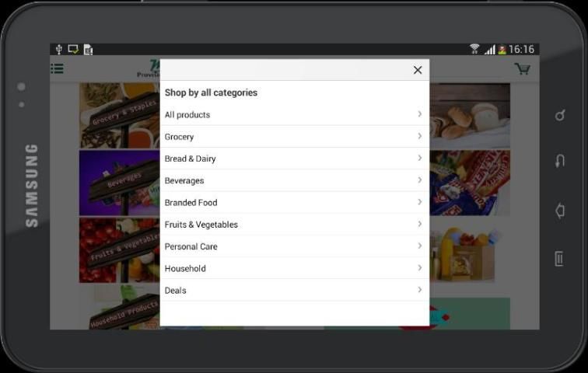
Task: Close the categories popup with X
Action: (x=418, y=70)
